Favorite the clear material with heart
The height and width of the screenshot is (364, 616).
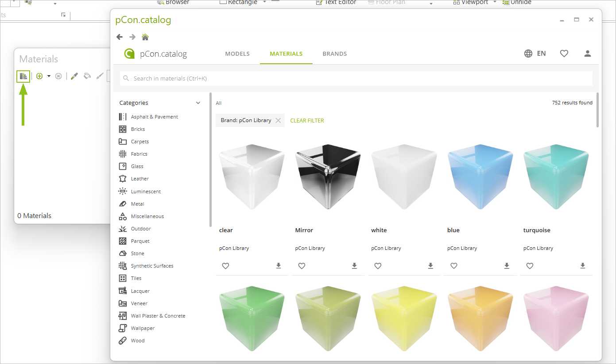pyautogui.click(x=225, y=266)
